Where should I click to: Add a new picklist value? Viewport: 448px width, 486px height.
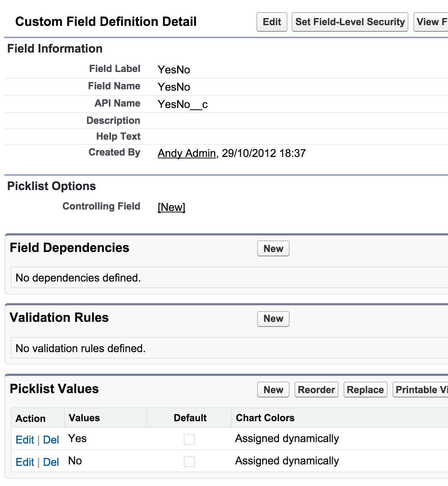click(273, 390)
